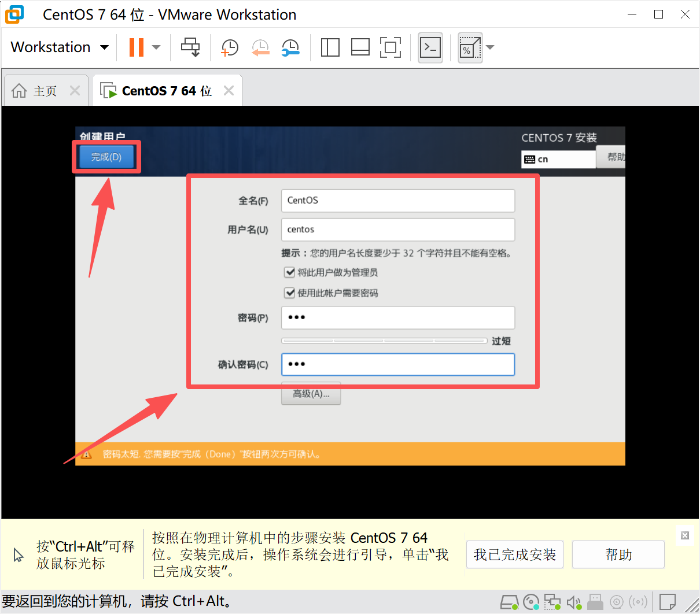Image resolution: width=700 pixels, height=614 pixels.
Task: Click 我已完成安装 button
Action: [x=515, y=554]
